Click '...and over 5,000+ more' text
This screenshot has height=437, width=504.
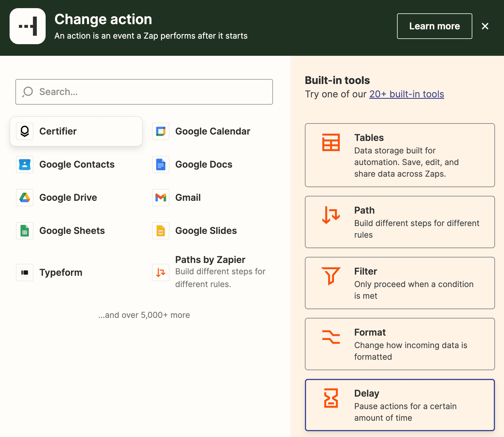(x=144, y=315)
